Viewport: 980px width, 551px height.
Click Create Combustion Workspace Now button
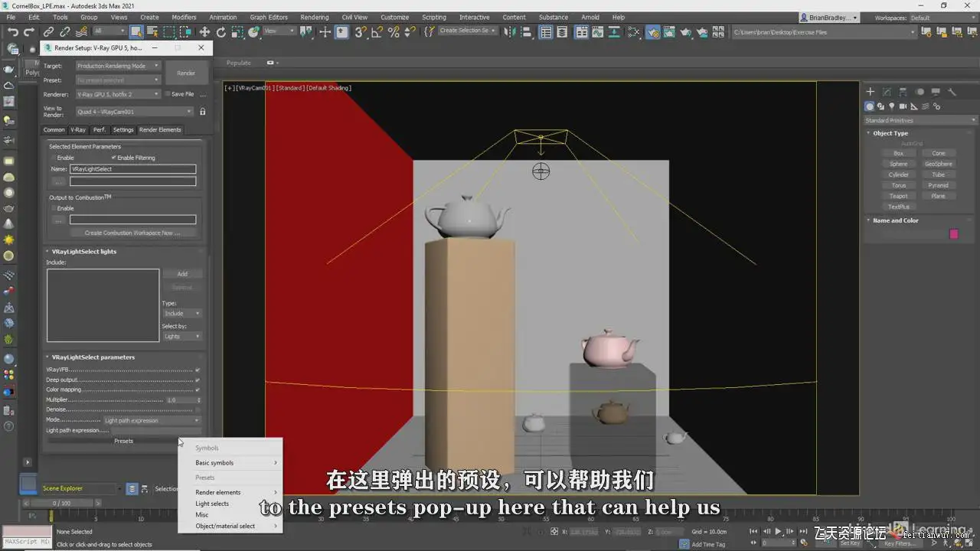tap(132, 233)
